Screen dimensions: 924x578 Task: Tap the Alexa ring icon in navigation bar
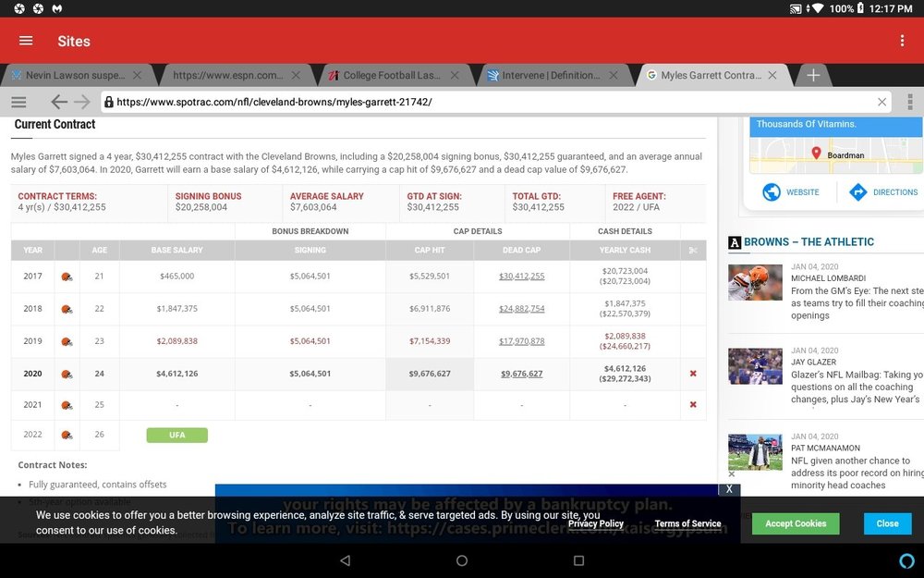point(907,560)
